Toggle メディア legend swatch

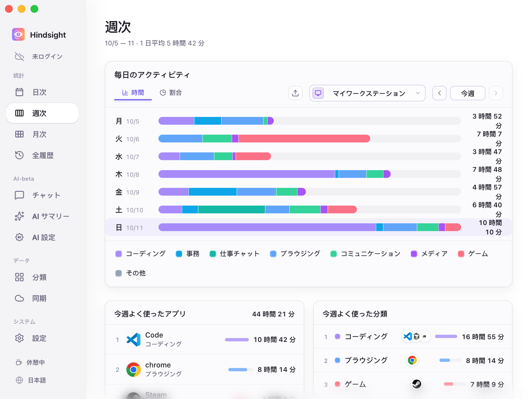(414, 254)
